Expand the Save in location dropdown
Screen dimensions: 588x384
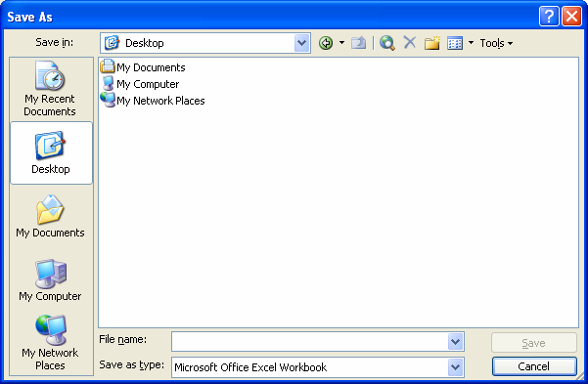[302, 43]
